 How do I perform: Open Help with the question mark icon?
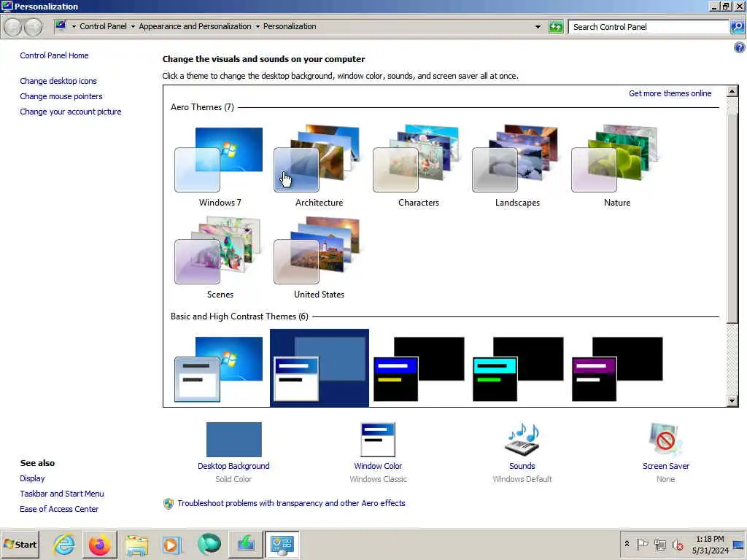pyautogui.click(x=739, y=47)
